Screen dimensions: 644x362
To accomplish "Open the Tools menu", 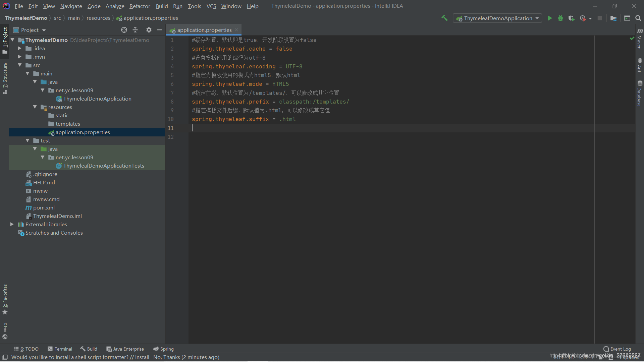I will [x=194, y=6].
